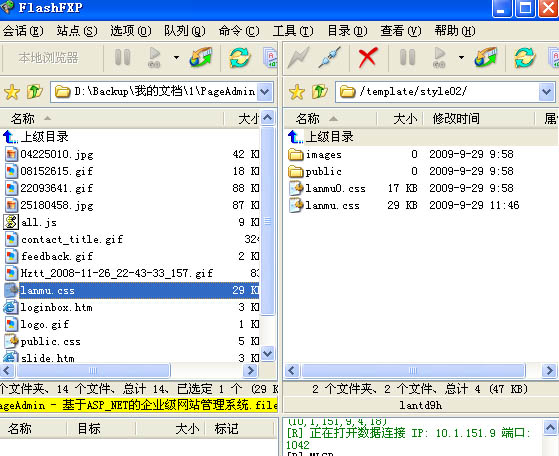Click local pane horizontal scroll right arrow

[x=250, y=371]
